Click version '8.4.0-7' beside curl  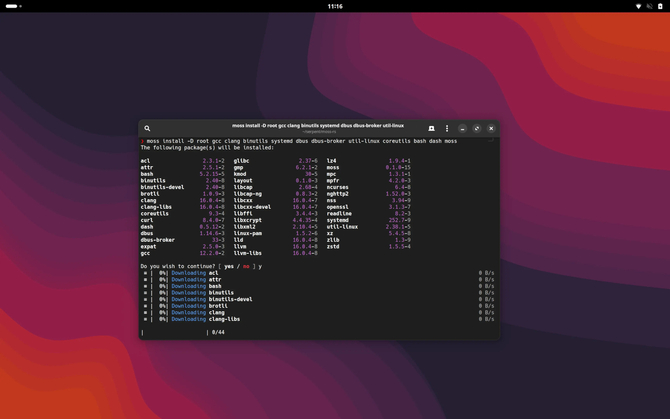tap(214, 220)
